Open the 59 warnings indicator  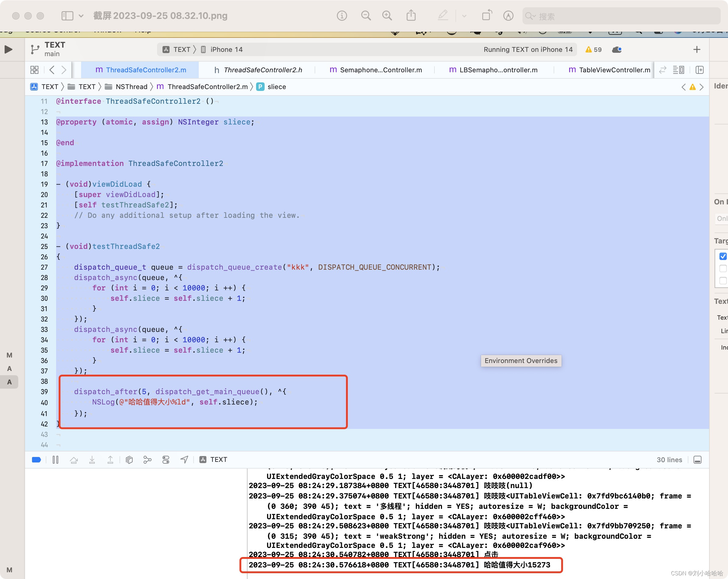point(594,50)
